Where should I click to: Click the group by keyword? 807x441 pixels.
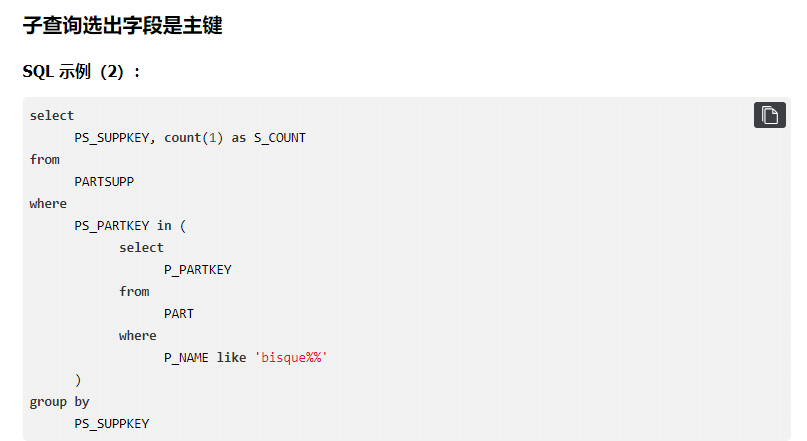(x=59, y=402)
